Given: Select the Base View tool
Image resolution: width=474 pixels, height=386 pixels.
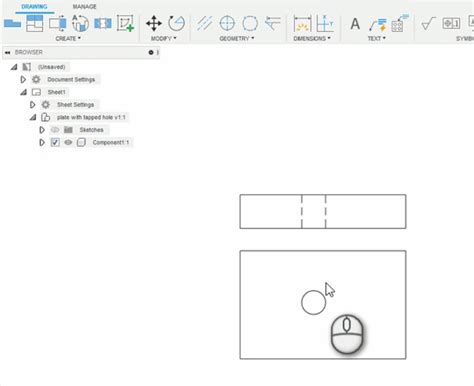Looking at the screenshot, I should [13, 24].
